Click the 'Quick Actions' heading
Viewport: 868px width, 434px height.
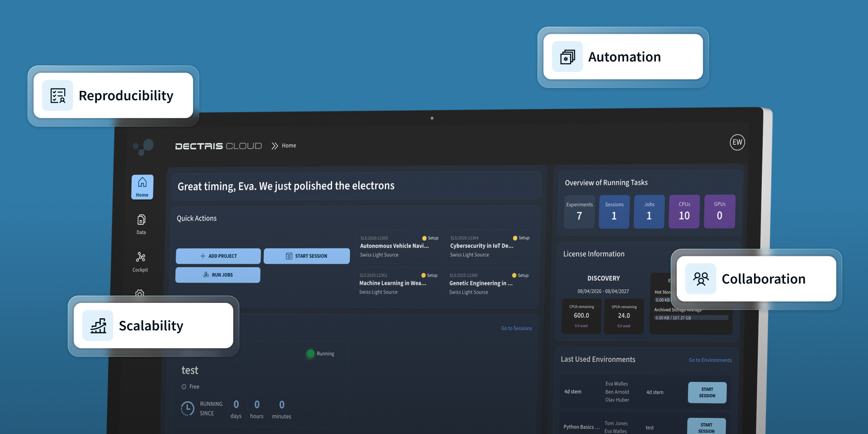tap(197, 218)
